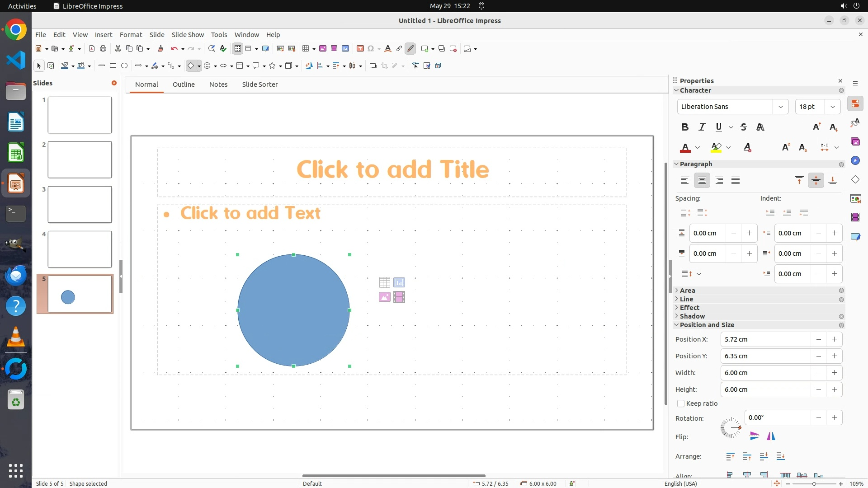Enable the Keep ratio checkbox
This screenshot has height=488, width=868.
681,404
